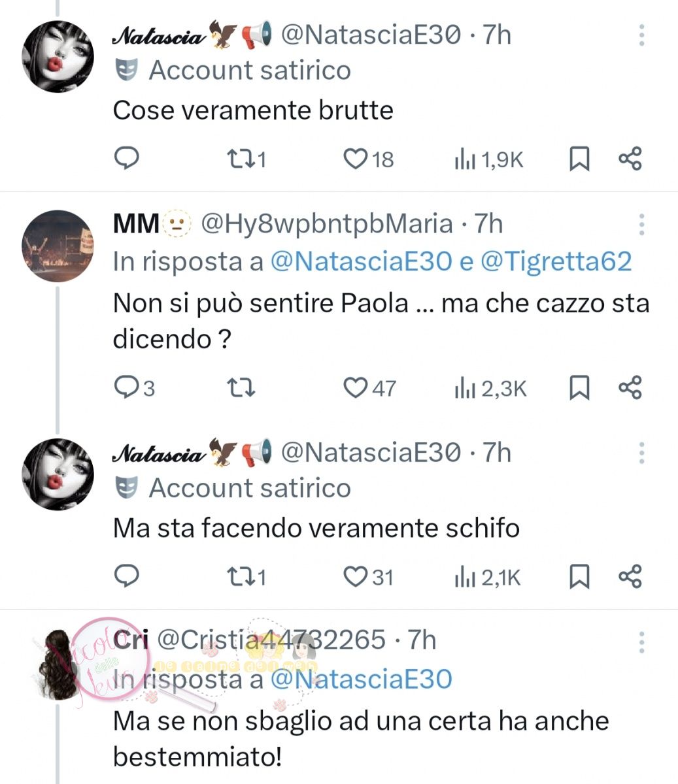Open MM's profile picture
This screenshot has width=678, height=784.
coord(58,246)
